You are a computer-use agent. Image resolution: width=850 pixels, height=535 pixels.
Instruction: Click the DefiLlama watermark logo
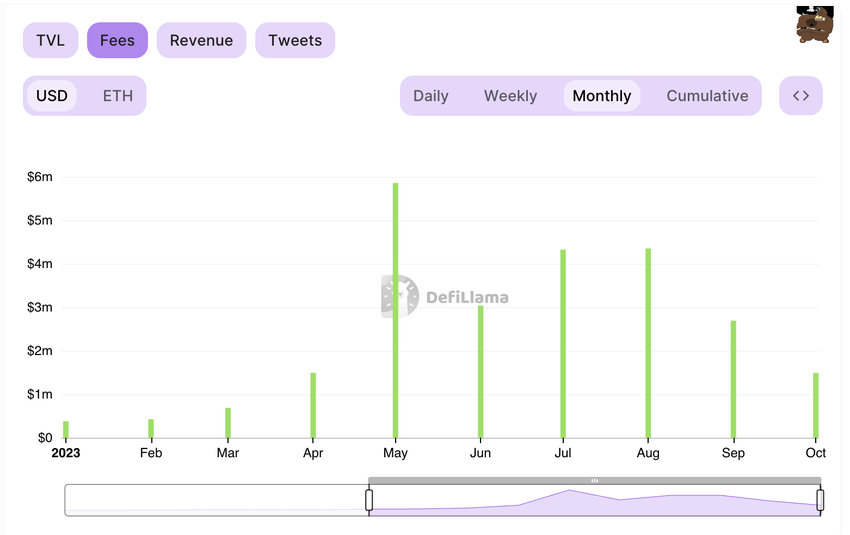tap(445, 296)
